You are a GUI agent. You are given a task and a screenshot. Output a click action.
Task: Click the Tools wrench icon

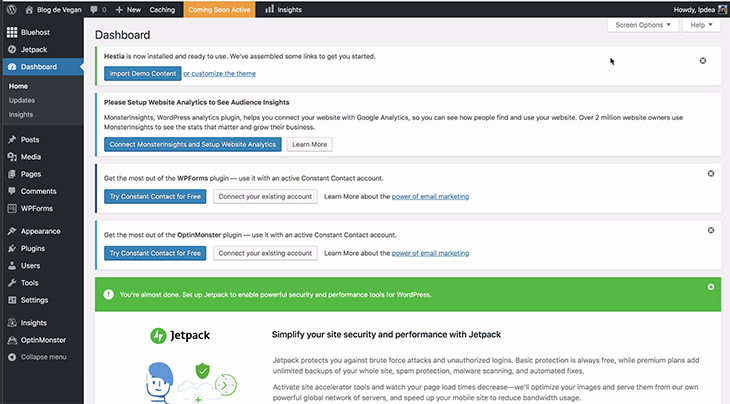click(x=12, y=283)
